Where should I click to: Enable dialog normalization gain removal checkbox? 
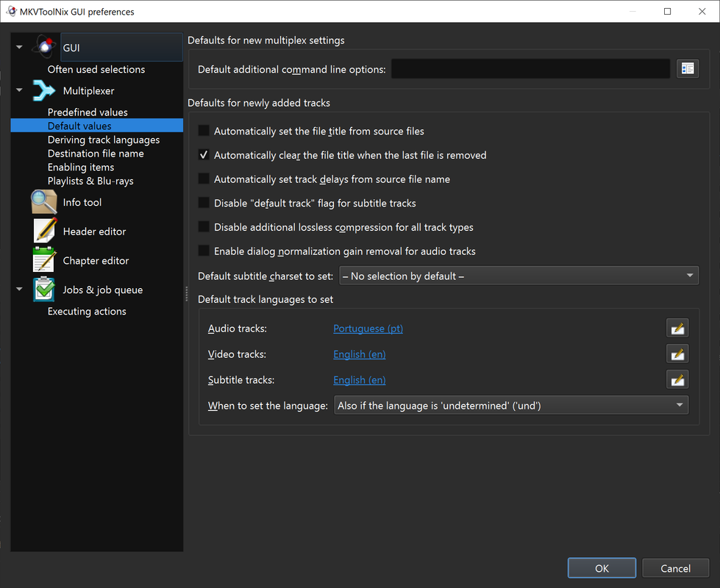[204, 251]
